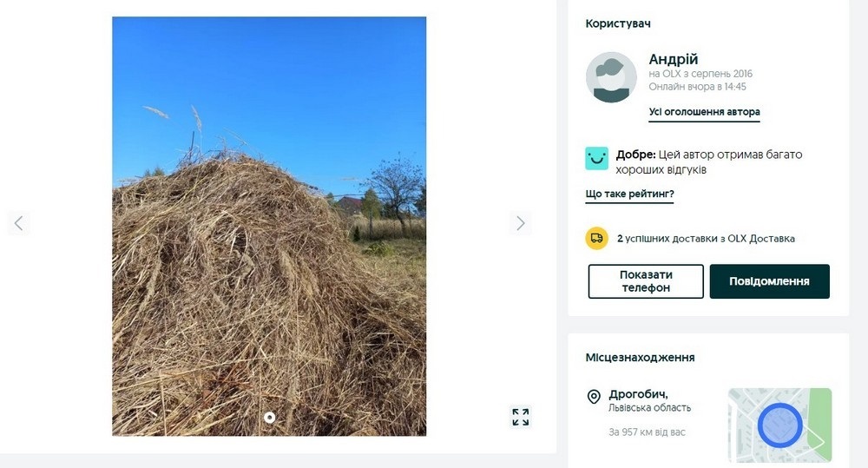This screenshot has height=468, width=868.
Task: Click the Дрогобич location text
Action: pos(638,394)
